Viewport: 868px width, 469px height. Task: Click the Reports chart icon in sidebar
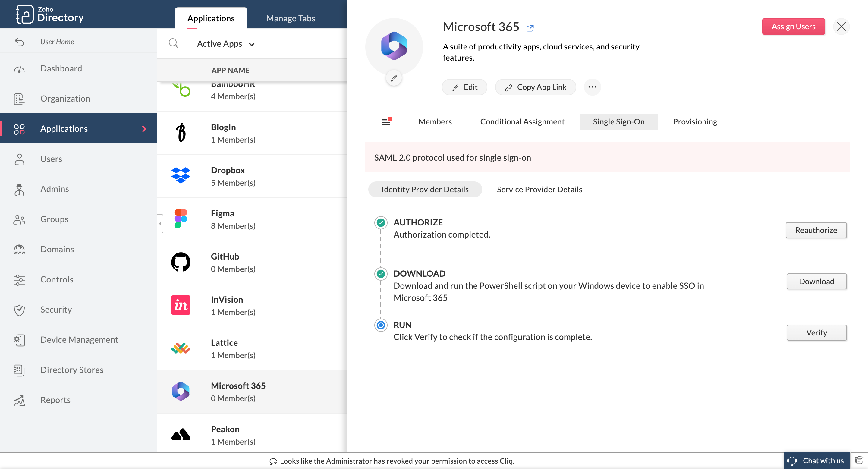pyautogui.click(x=19, y=400)
